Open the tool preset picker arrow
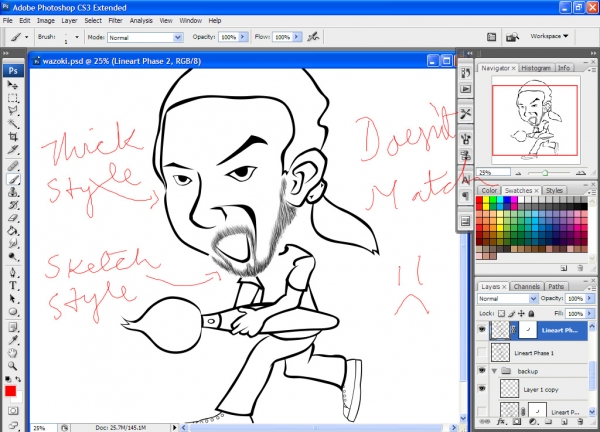This screenshot has height=432, width=600. (x=26, y=37)
